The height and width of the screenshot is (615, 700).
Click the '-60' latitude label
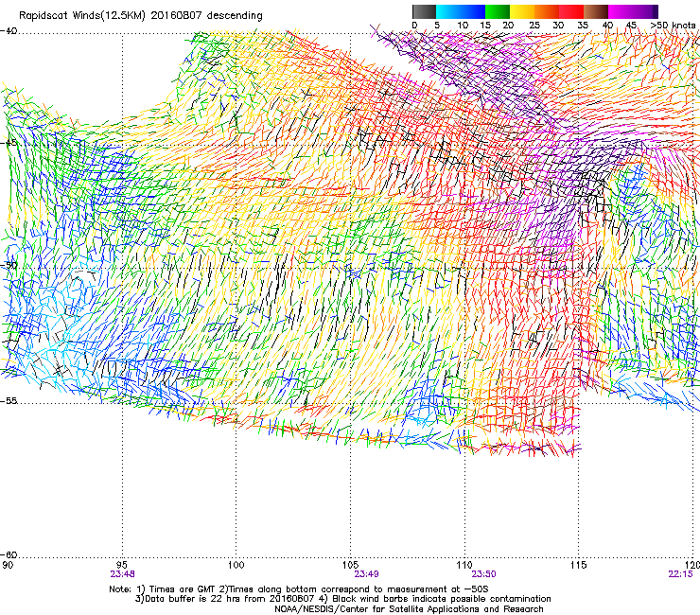pos(9,554)
